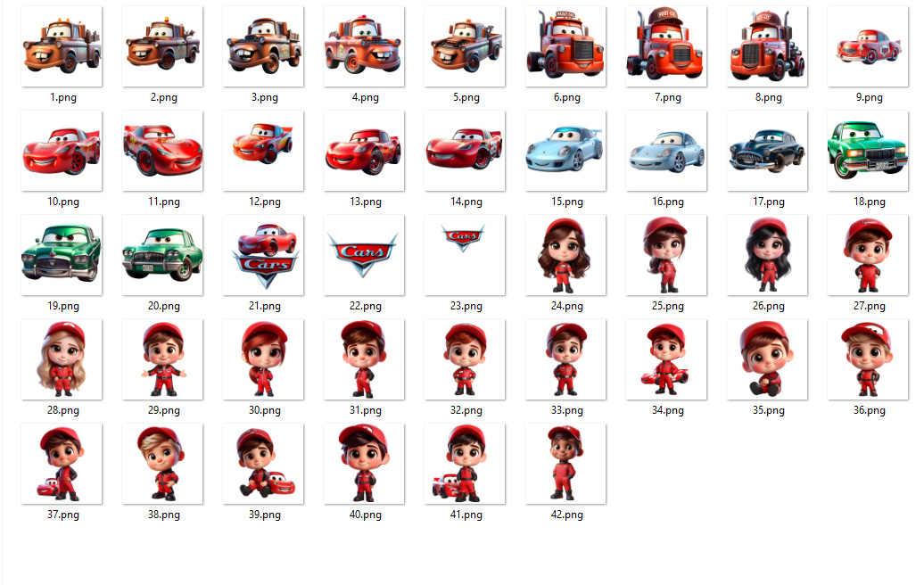Select the 26.png black-haired girl thumbnail
This screenshot has width=924, height=585.
pos(767,255)
